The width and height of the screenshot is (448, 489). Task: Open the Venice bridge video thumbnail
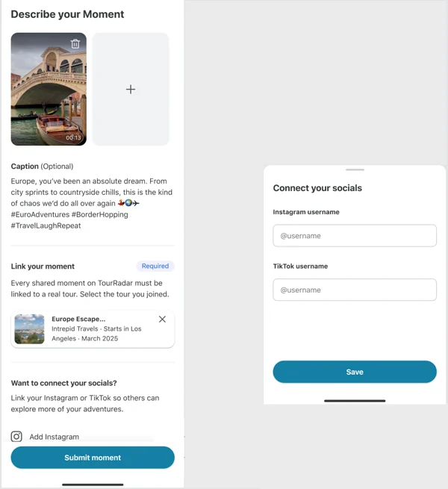pyautogui.click(x=49, y=89)
